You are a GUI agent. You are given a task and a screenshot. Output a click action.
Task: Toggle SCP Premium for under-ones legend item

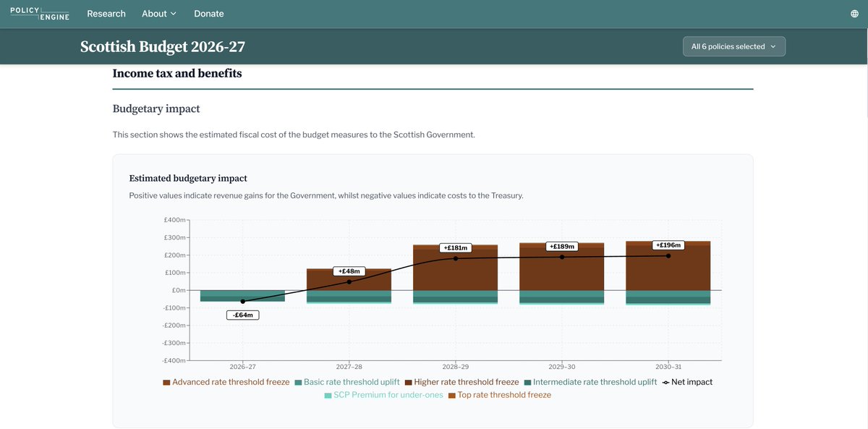click(383, 395)
